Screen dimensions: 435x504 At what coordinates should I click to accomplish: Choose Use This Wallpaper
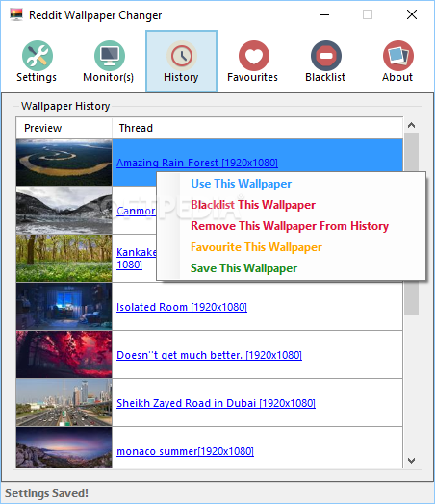point(242,184)
